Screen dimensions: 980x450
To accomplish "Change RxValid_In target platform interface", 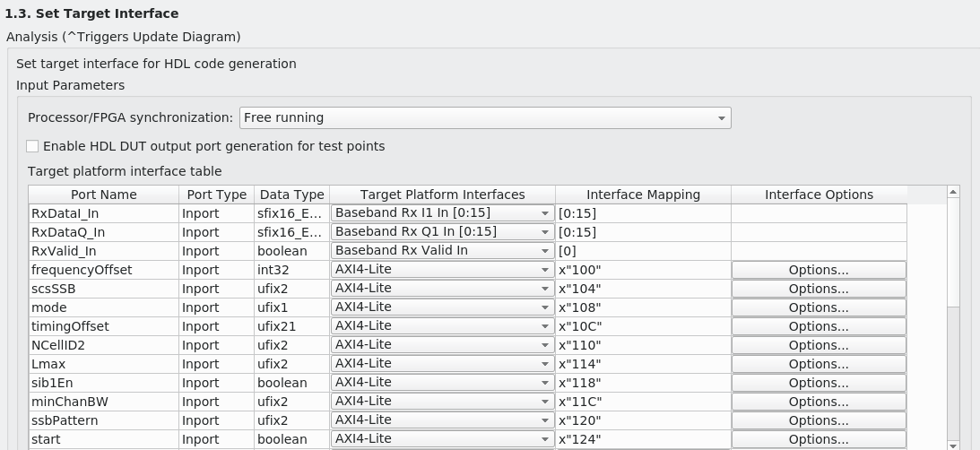I will tap(442, 251).
